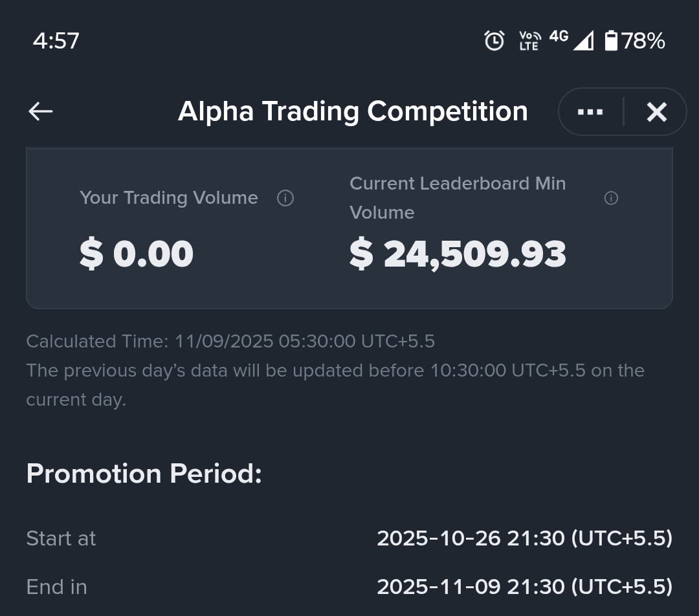Tap the $ 24,509.93 leaderboard value
The width and height of the screenshot is (699, 616).
click(x=458, y=254)
